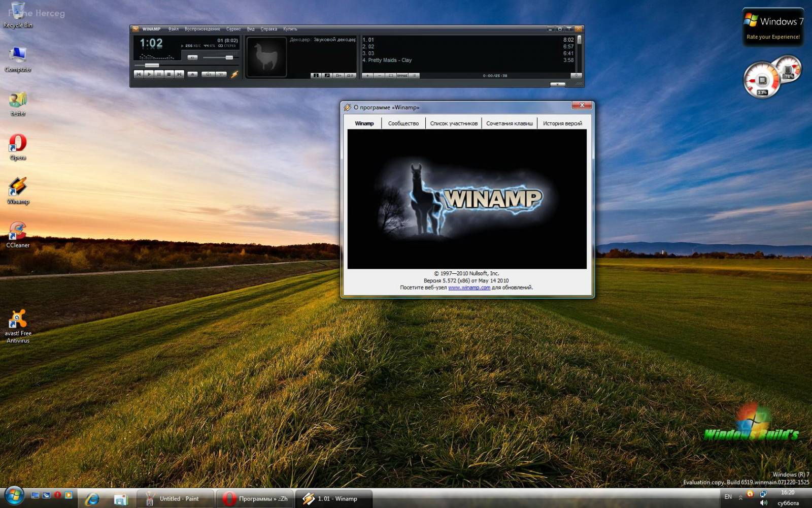The width and height of the screenshot is (812, 508).
Task: Click the file info 'i' button
Action: click(x=316, y=75)
